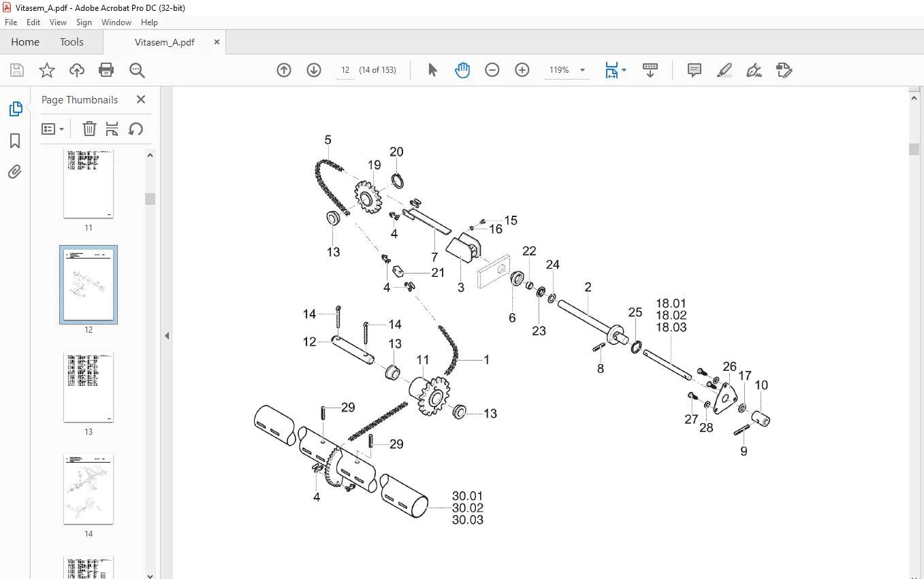
Task: Zoom out using the minus circle icon
Action: tap(492, 70)
